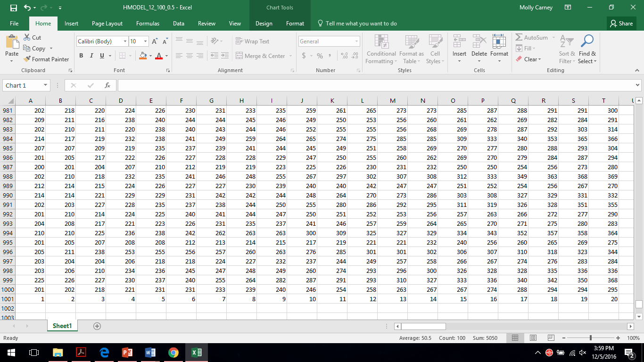The width and height of the screenshot is (644, 362).
Task: Collapse the ribbon chevron
Action: (637, 70)
